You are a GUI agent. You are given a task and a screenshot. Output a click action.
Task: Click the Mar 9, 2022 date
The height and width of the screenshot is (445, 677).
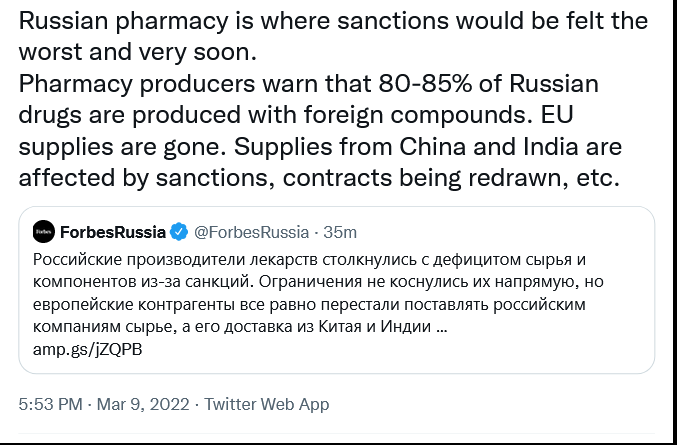pyautogui.click(x=145, y=405)
